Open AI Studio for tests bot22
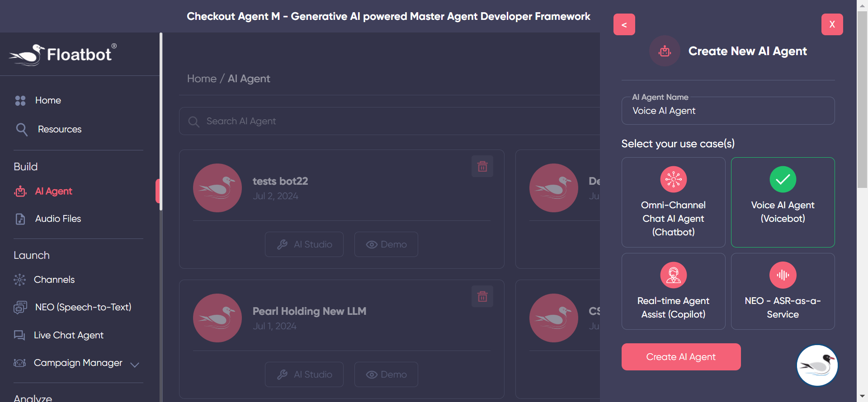Image resolution: width=868 pixels, height=402 pixels. (304, 244)
